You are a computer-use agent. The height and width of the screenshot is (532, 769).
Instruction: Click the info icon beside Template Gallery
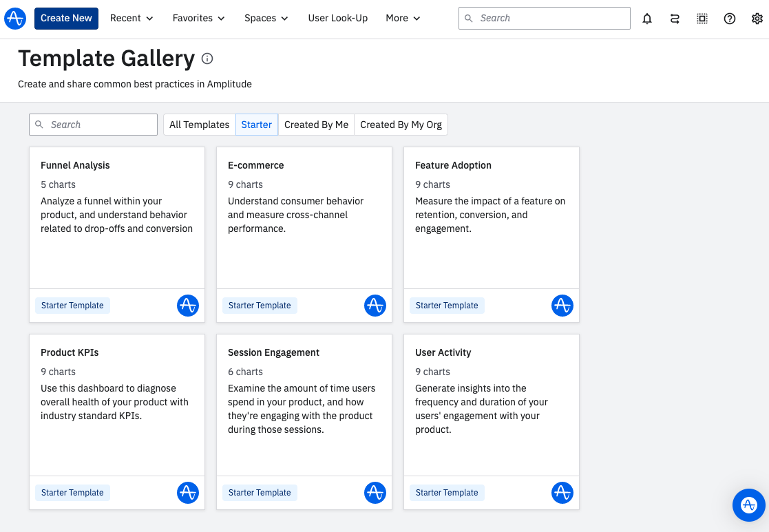pos(207,59)
